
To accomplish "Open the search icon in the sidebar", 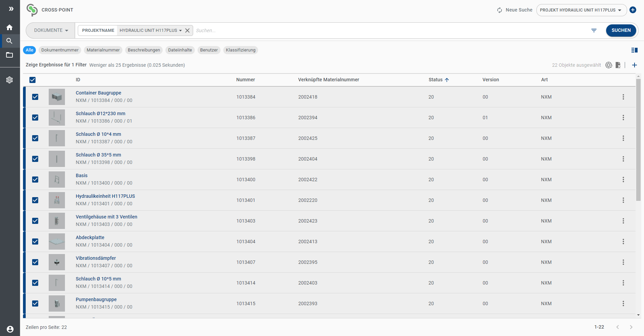I will tap(9, 41).
